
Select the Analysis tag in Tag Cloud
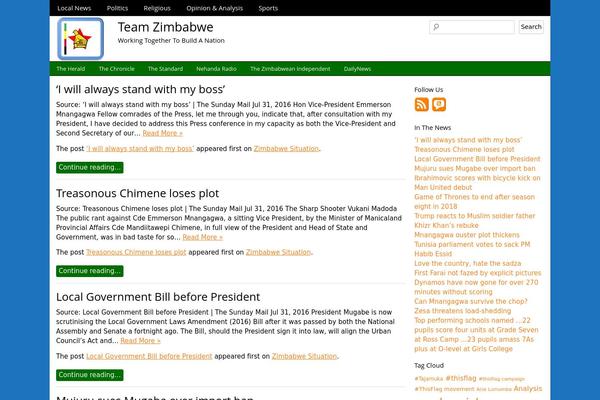528,389
